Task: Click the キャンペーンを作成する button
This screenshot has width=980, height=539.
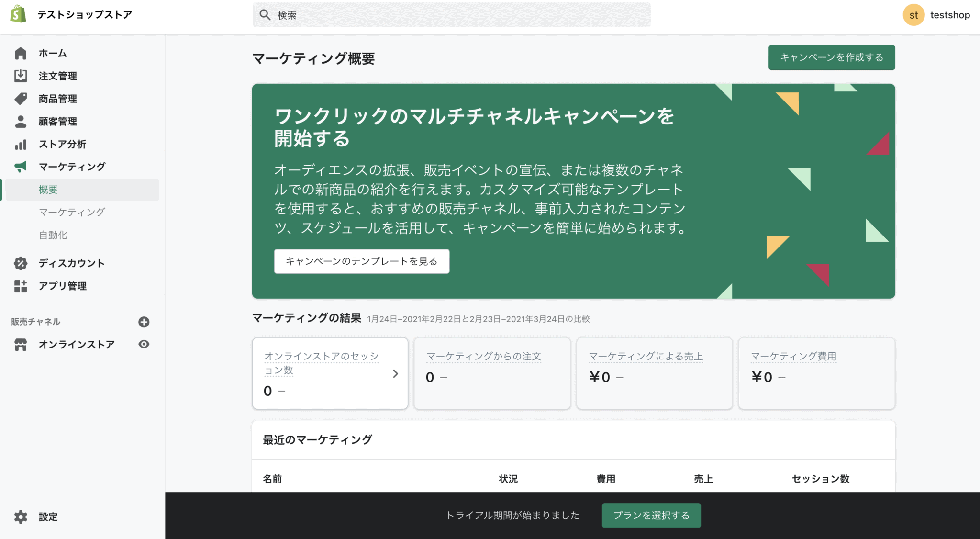Action: pos(832,57)
